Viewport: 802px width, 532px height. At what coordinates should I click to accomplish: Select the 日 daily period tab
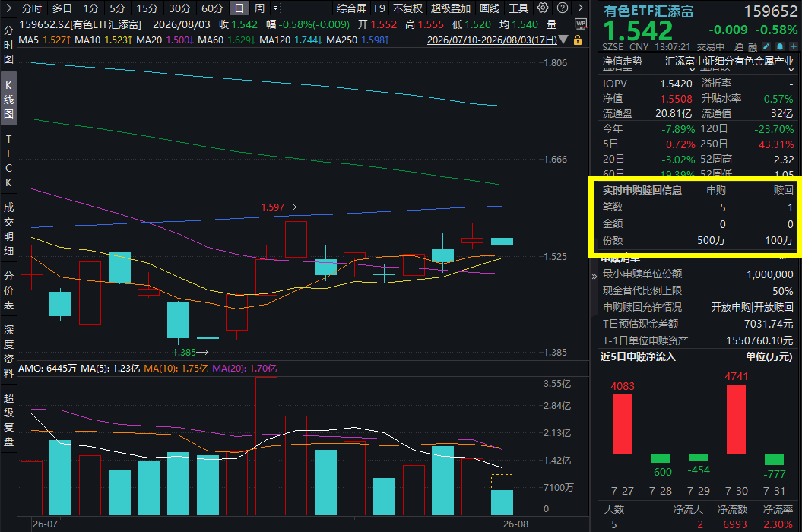(x=239, y=8)
